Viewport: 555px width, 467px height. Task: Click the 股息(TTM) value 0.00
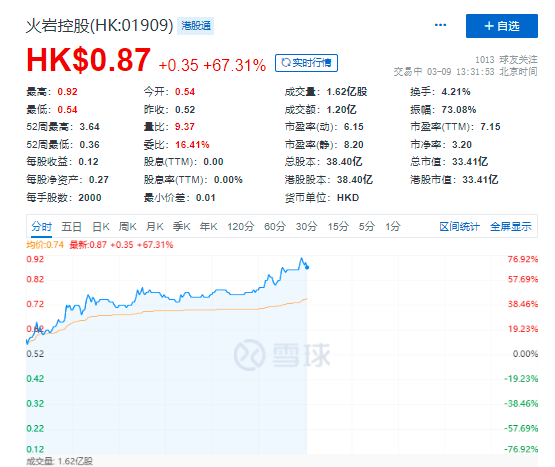coord(213,162)
